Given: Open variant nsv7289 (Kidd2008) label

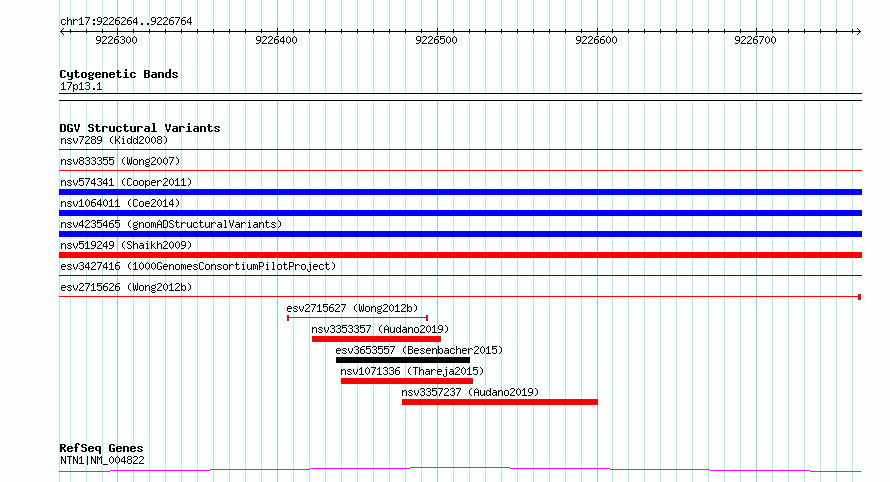Looking at the screenshot, I should 114,140.
